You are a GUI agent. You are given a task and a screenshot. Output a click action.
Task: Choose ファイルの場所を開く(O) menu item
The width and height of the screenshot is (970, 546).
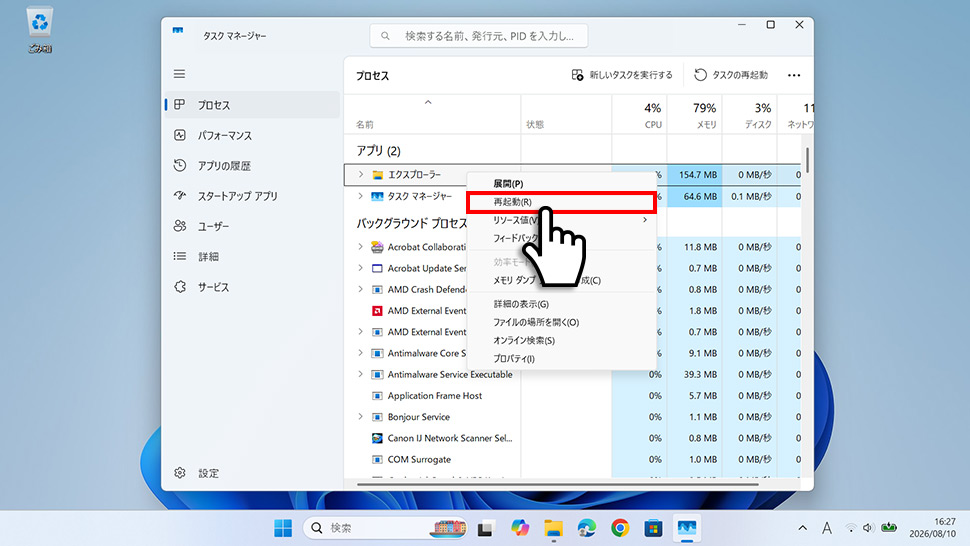click(561, 322)
